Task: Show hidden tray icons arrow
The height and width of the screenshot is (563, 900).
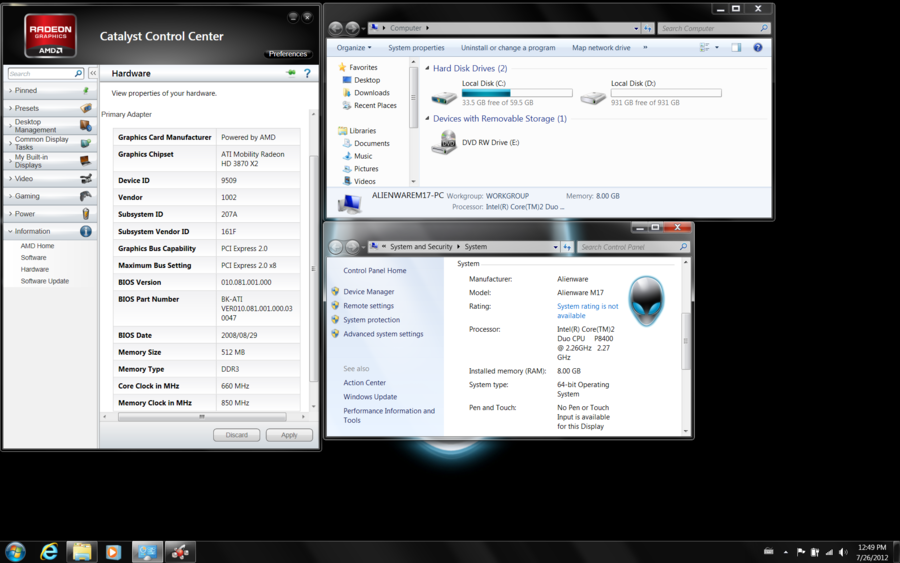Action: (785, 552)
